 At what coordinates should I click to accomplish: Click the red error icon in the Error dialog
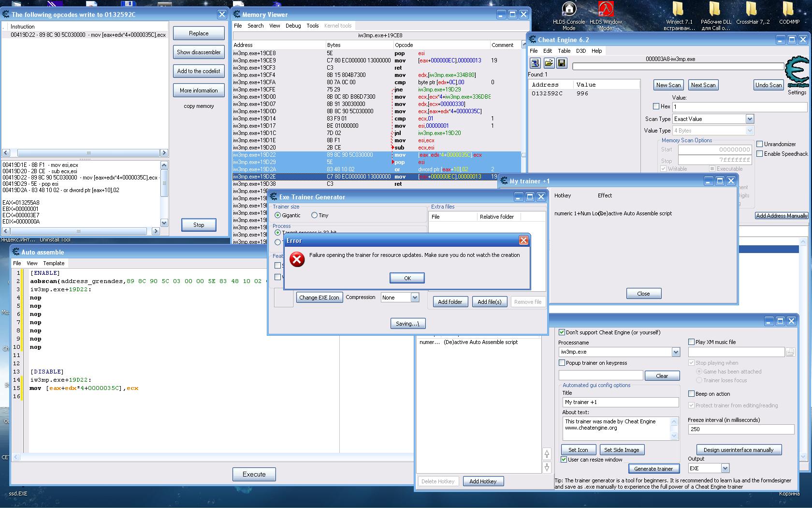pos(297,259)
